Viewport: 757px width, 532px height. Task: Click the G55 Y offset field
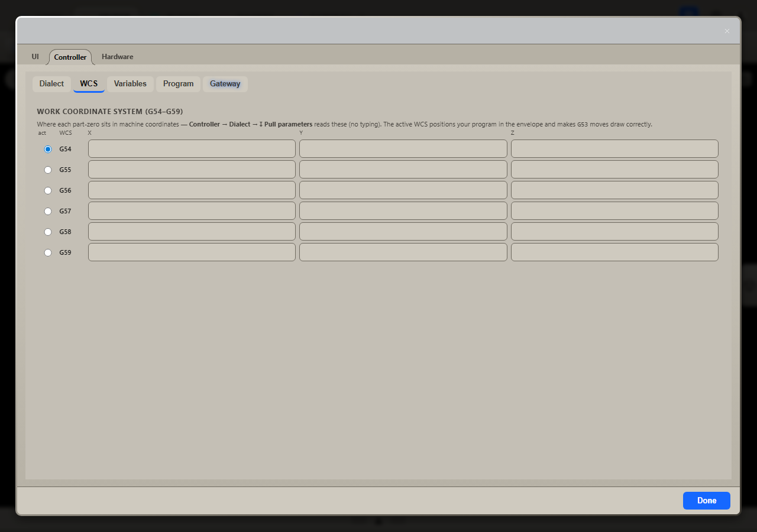pyautogui.click(x=403, y=170)
